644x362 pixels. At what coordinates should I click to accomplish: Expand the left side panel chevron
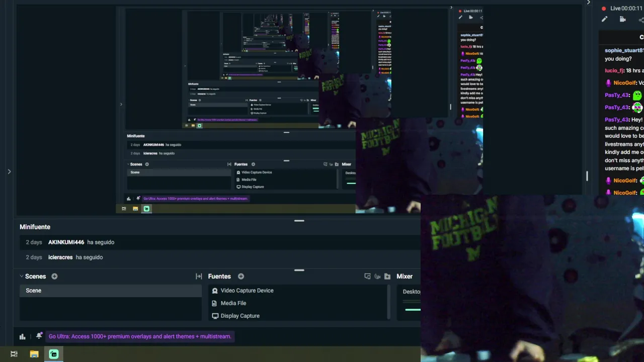9,171
